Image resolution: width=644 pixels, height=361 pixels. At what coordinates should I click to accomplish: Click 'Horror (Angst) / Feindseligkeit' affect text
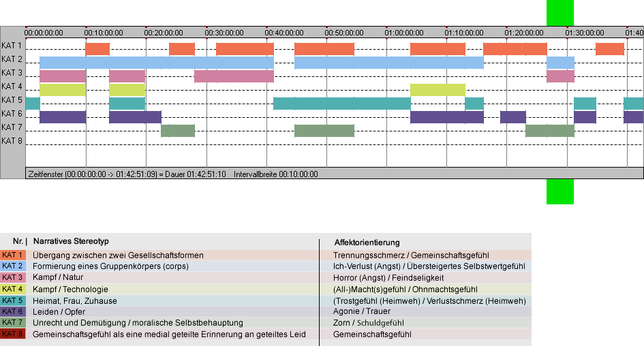(388, 278)
